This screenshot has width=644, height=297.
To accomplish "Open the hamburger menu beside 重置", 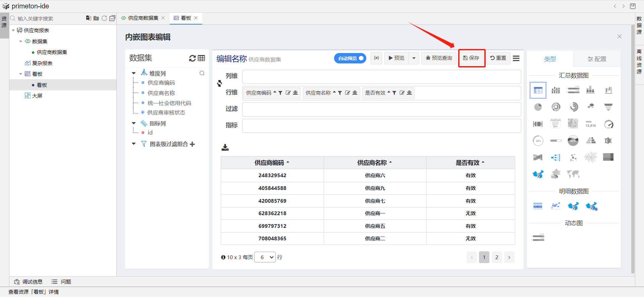I will (x=516, y=58).
